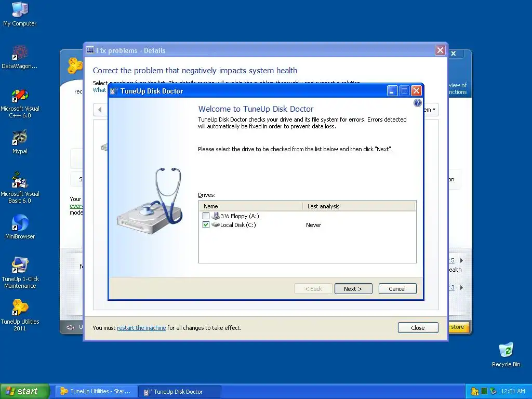Uncheck the Local Disk (C:) checkbox
The image size is (532, 399).
click(x=206, y=224)
